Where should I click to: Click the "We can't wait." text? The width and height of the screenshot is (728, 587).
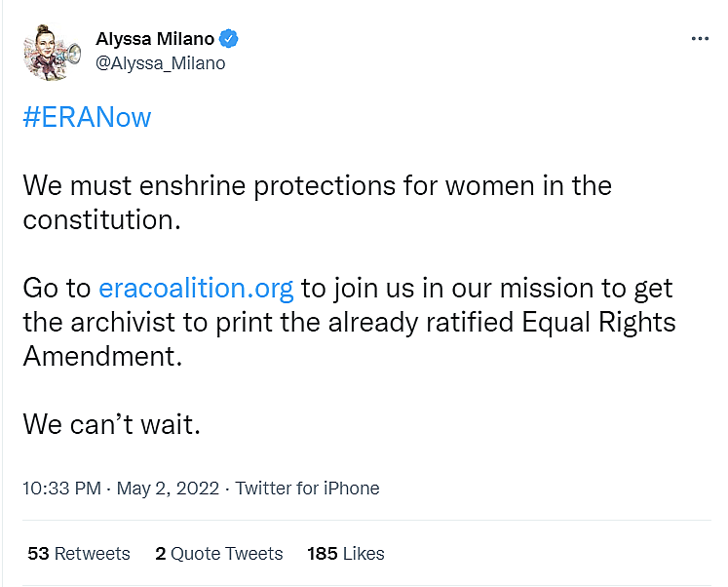[x=111, y=425]
